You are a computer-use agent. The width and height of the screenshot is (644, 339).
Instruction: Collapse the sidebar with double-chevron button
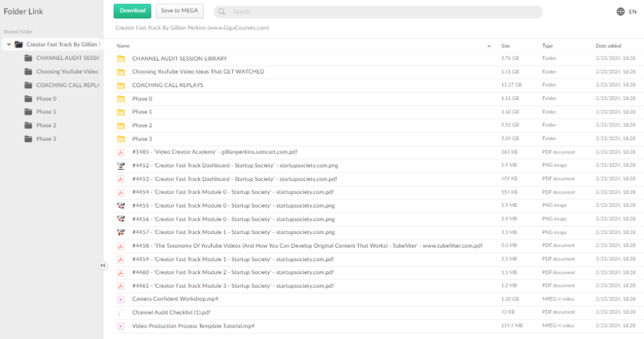[x=103, y=266]
